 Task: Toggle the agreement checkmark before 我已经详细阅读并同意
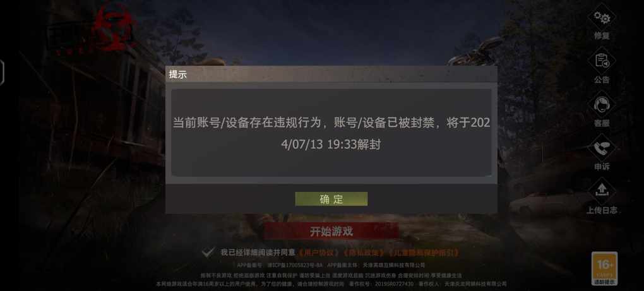(x=208, y=252)
